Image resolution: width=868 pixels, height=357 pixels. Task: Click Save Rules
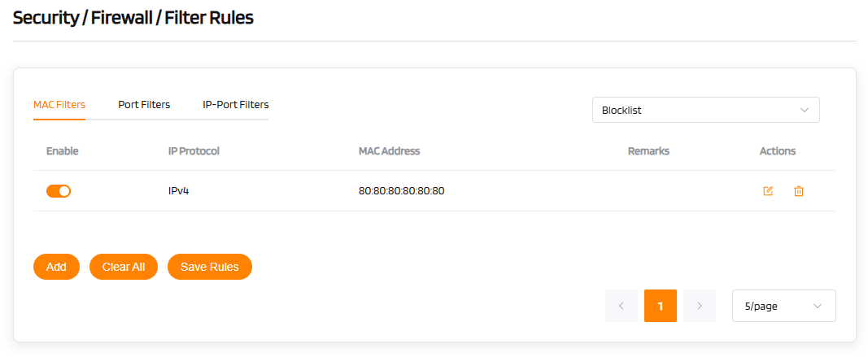click(209, 267)
